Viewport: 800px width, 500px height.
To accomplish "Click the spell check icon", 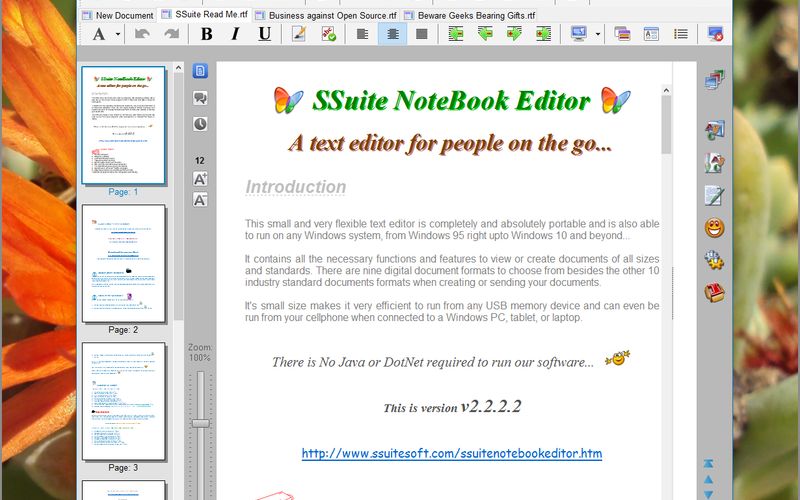I will click(328, 34).
